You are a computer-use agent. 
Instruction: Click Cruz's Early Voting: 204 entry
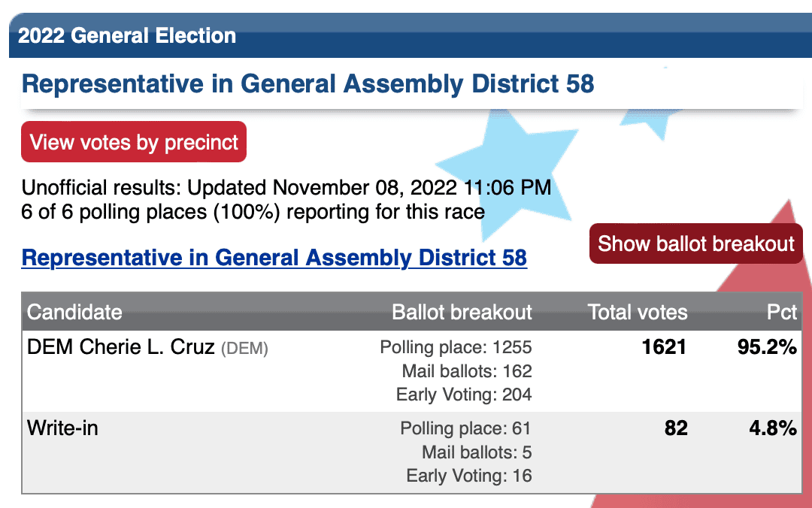pos(464,395)
